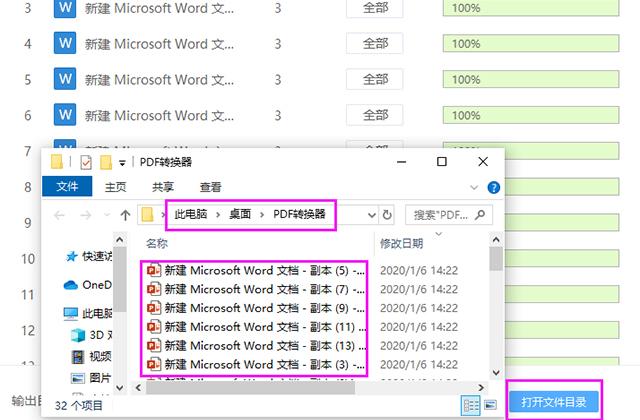Open the 主页 ribbon tab
This screenshot has height=420, width=640.
point(116,187)
